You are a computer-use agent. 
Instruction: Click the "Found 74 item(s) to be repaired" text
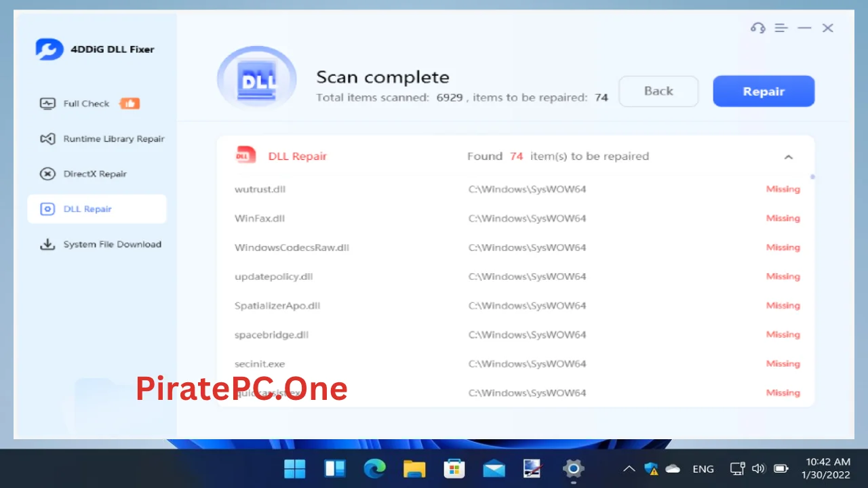click(x=558, y=156)
